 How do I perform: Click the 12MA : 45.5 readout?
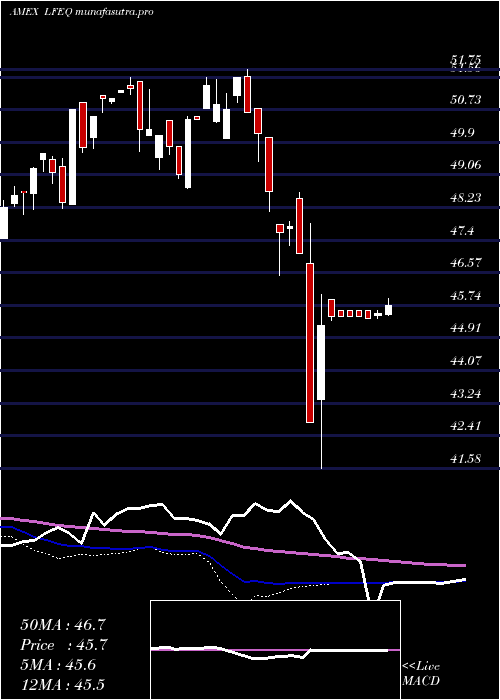(x=63, y=684)
